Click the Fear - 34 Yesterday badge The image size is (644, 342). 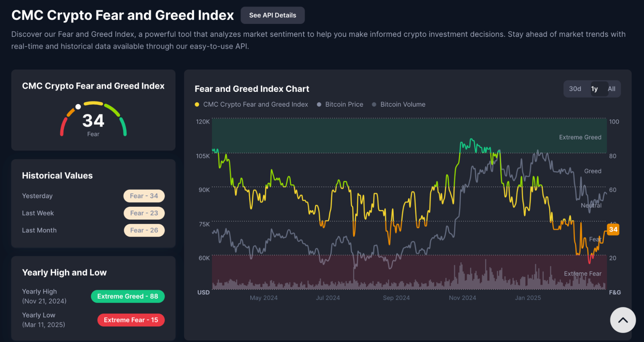(x=144, y=196)
